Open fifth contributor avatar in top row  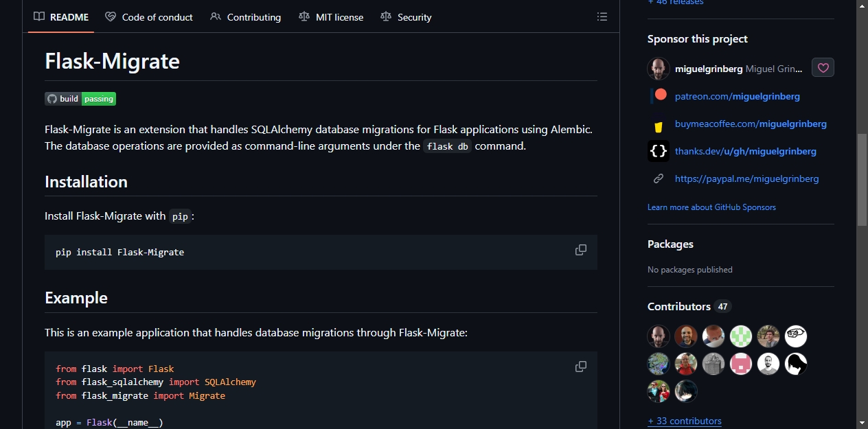pos(768,336)
